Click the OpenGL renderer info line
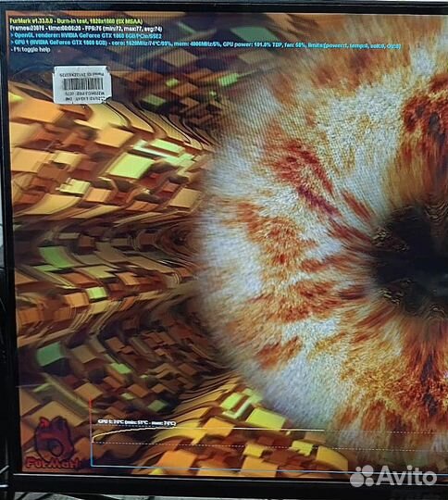 click(x=86, y=36)
